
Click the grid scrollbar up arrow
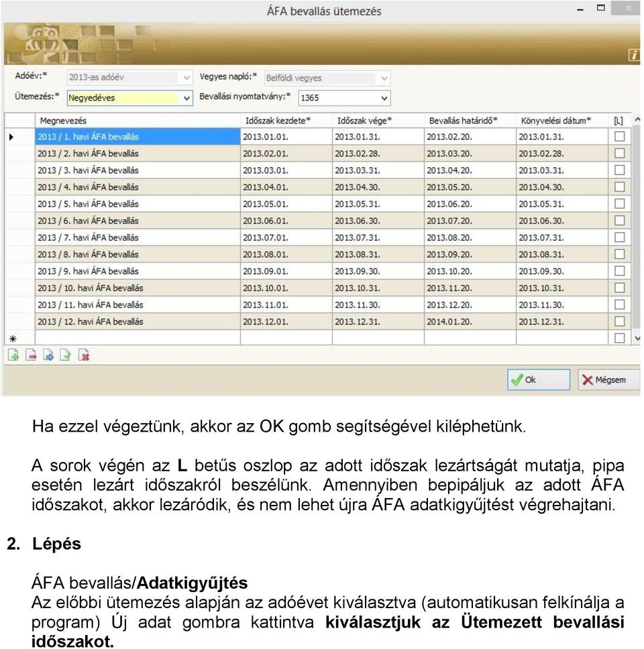click(x=637, y=119)
